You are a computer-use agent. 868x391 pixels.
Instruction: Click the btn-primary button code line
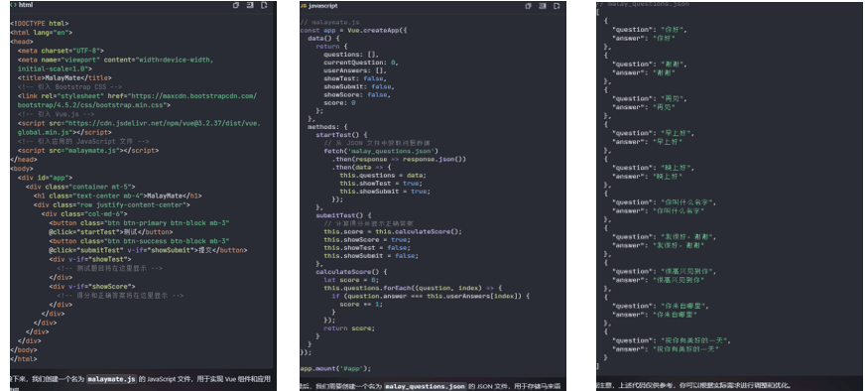click(139, 227)
